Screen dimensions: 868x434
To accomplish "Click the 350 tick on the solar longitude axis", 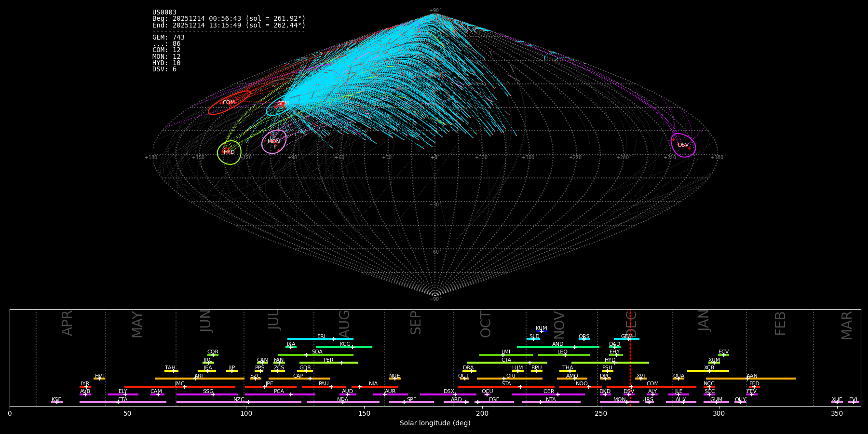I will (x=837, y=413).
